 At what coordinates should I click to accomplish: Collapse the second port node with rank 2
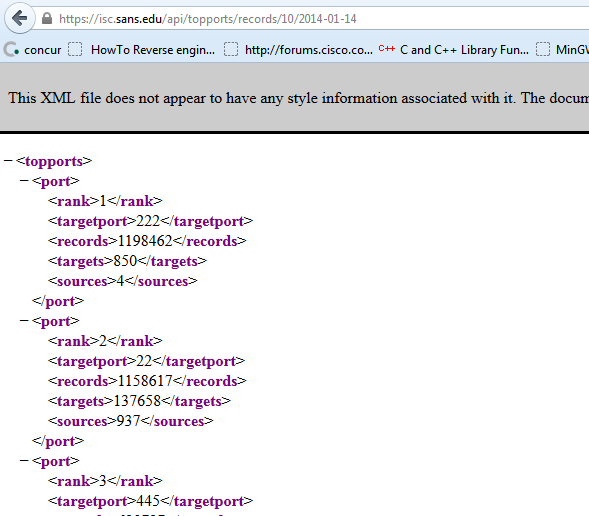[24, 321]
